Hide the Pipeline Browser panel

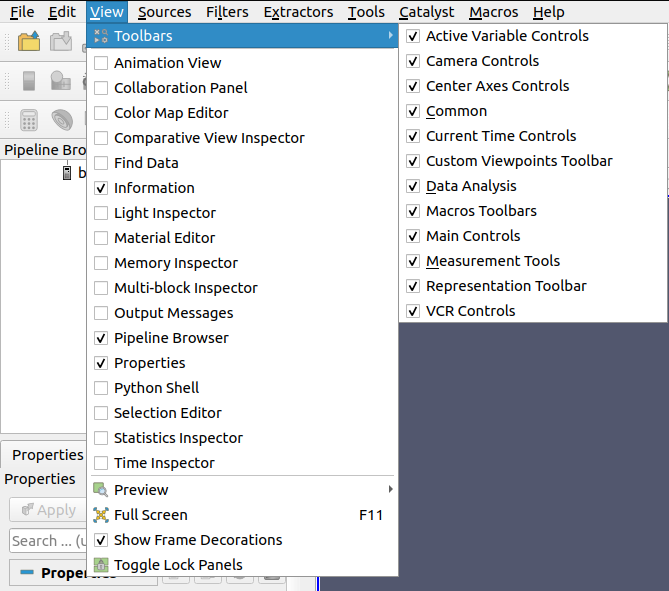(101, 338)
